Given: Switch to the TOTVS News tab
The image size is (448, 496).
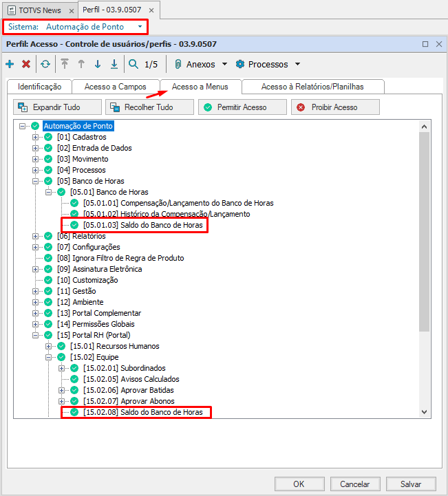Looking at the screenshot, I should click(39, 10).
